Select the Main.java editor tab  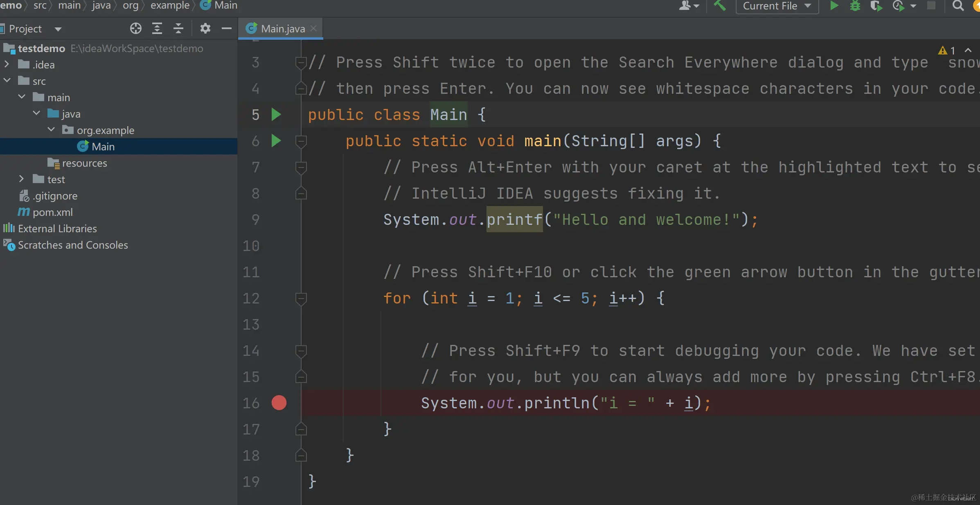click(282, 29)
